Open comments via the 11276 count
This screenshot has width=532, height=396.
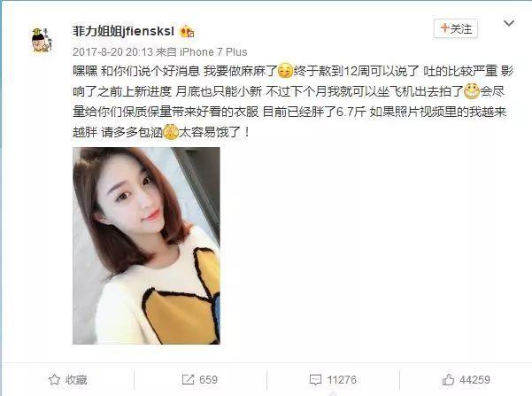pyautogui.click(x=342, y=380)
